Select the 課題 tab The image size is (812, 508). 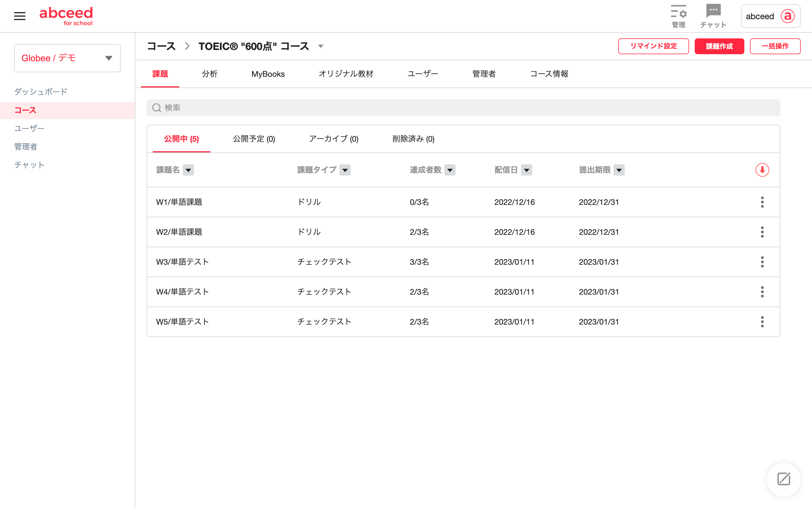tap(160, 74)
